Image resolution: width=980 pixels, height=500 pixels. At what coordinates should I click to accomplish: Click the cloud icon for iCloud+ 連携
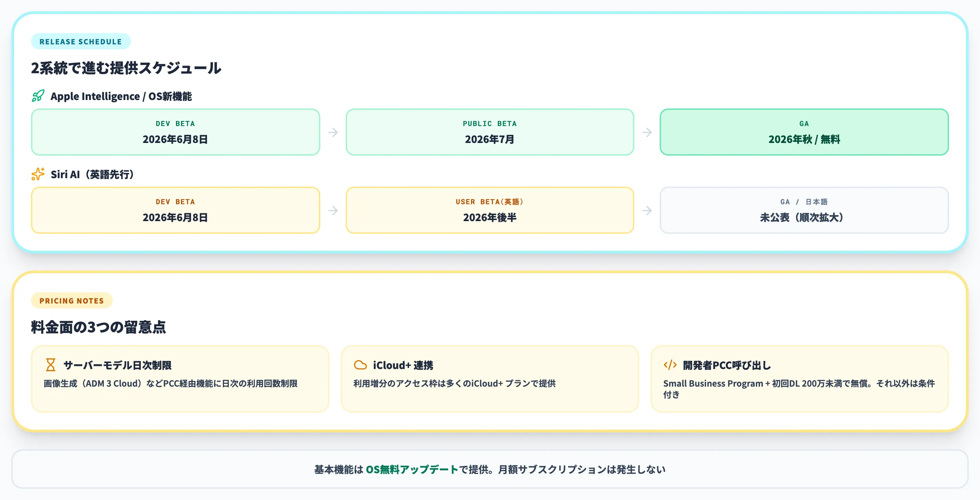[x=360, y=365]
